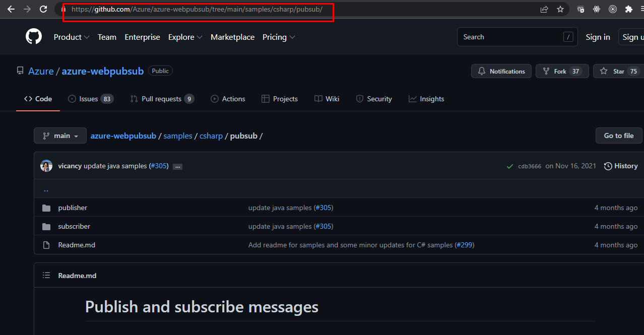644x335 pixels.
Task: Click vicancy's avatar thumbnail
Action: [x=46, y=166]
